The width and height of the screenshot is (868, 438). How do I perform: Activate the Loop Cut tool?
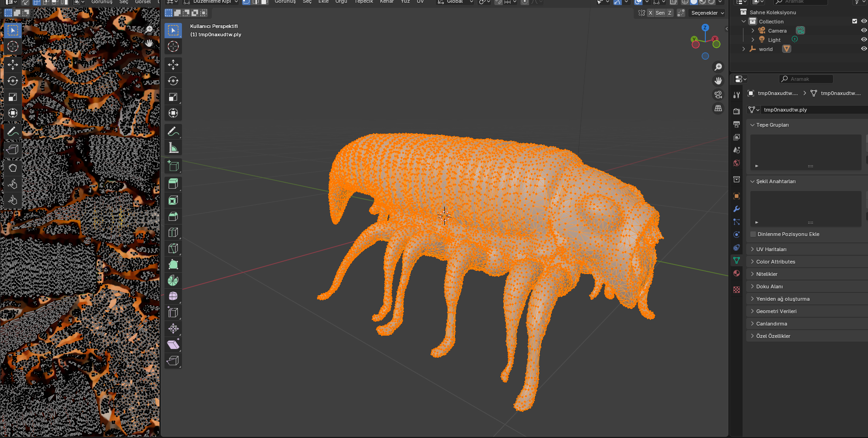(x=173, y=232)
